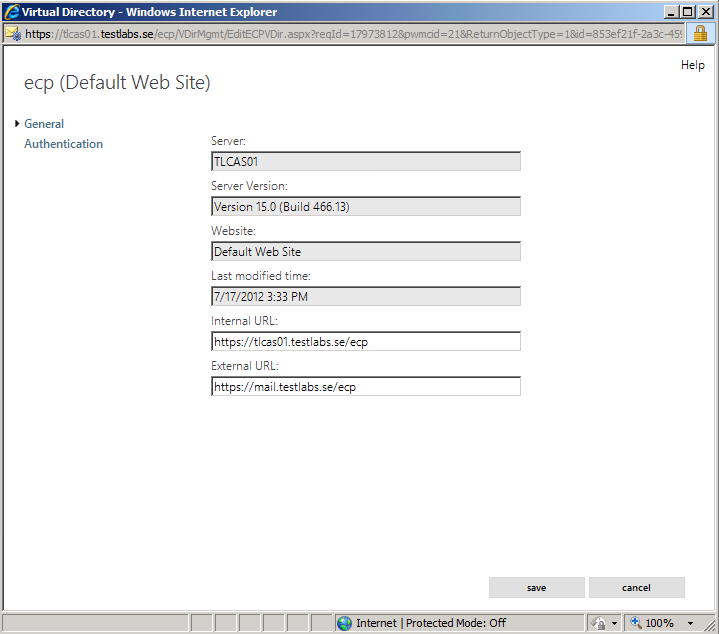Click the window resize grip in status bar corner

(709, 625)
